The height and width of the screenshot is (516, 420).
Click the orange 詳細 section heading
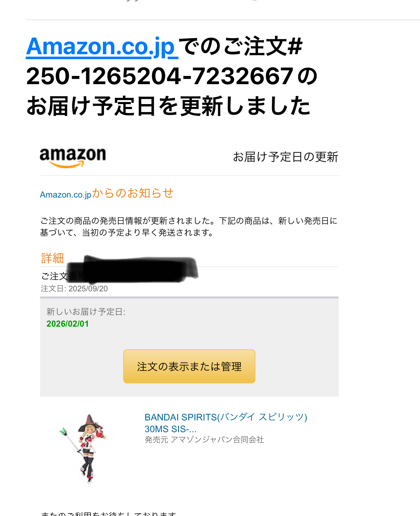(x=52, y=258)
